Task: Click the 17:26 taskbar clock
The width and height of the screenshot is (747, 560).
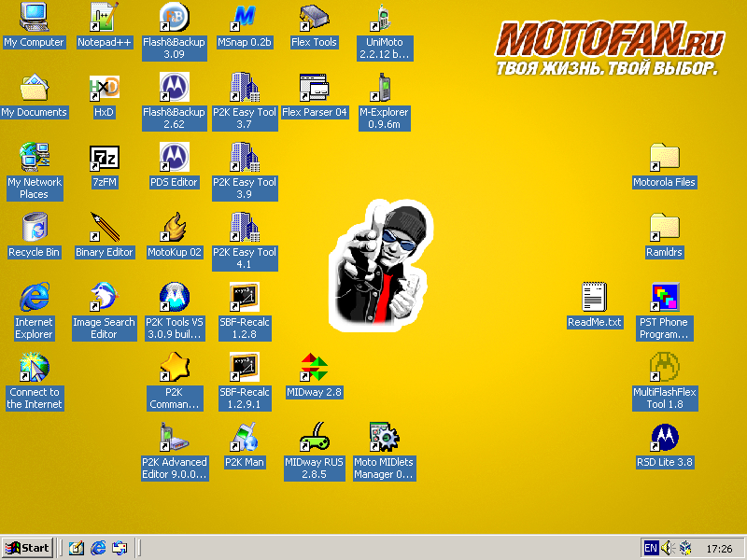Action: pos(719,549)
